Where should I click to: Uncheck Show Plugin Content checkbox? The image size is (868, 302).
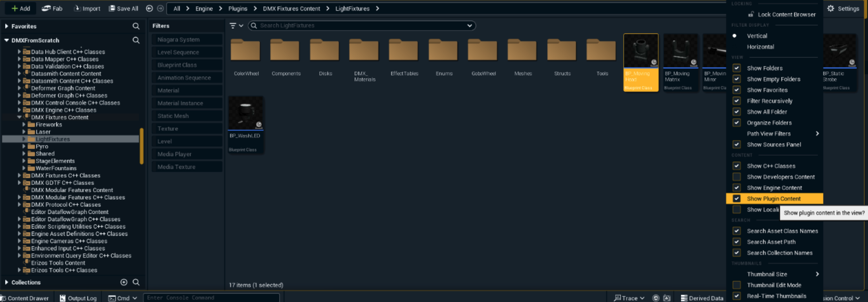pyautogui.click(x=736, y=199)
